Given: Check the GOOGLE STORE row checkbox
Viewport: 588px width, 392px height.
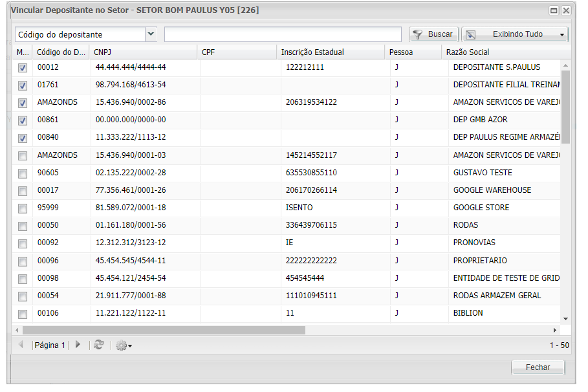Looking at the screenshot, I should (23, 208).
